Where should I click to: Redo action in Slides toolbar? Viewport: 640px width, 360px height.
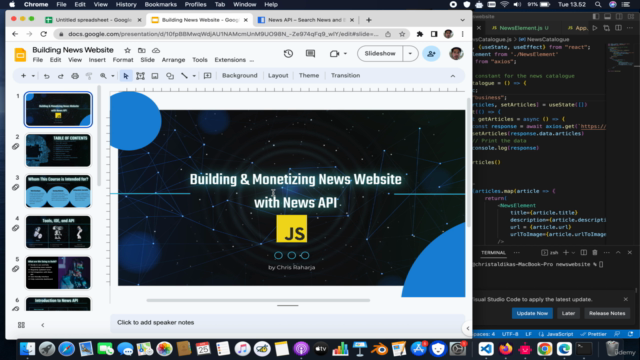pyautogui.click(x=60, y=76)
